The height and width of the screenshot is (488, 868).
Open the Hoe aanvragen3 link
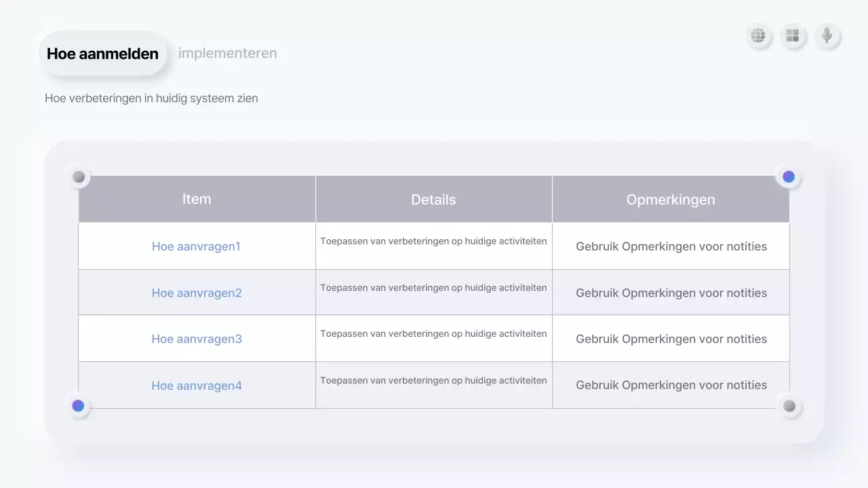point(197,338)
